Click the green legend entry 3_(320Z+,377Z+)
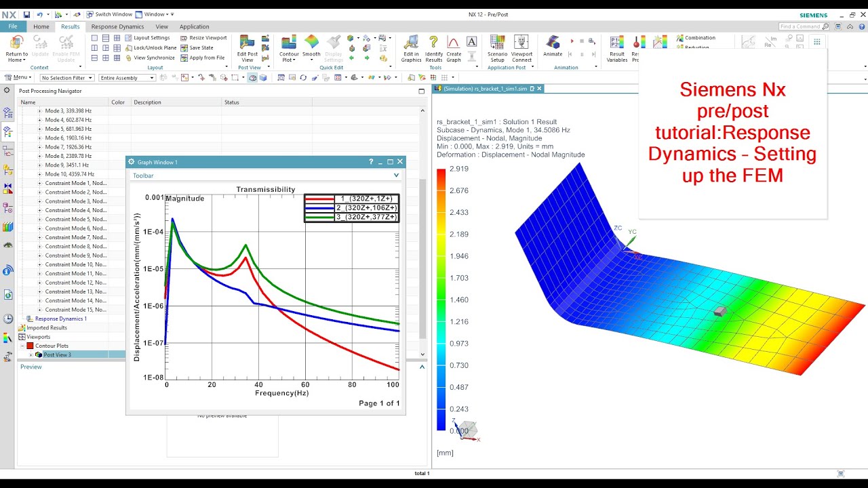868x488 pixels. 351,217
